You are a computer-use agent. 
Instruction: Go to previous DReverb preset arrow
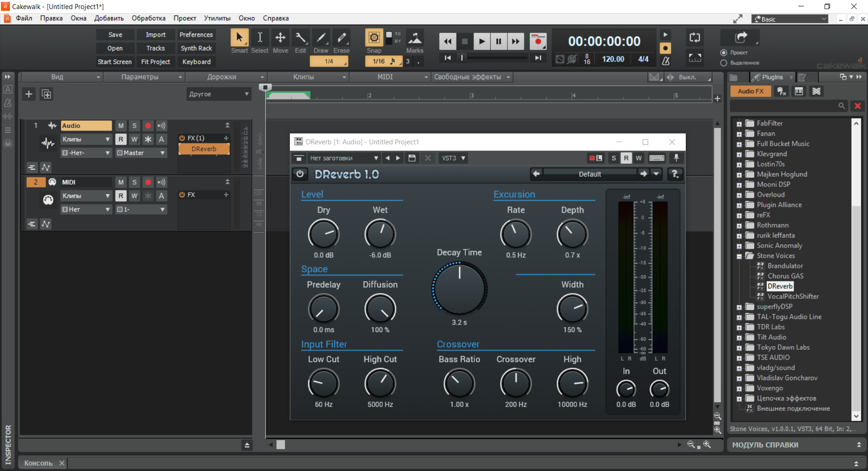coord(536,174)
